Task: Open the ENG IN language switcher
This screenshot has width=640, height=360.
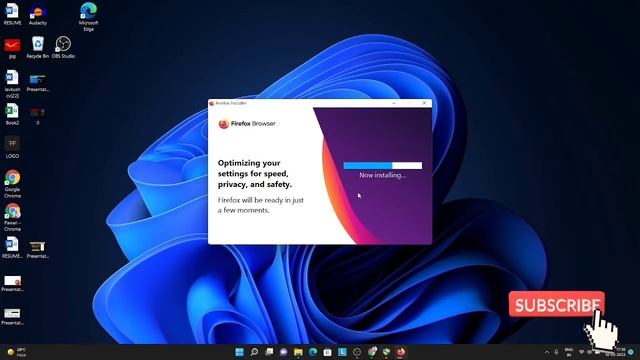Action: coord(569,352)
